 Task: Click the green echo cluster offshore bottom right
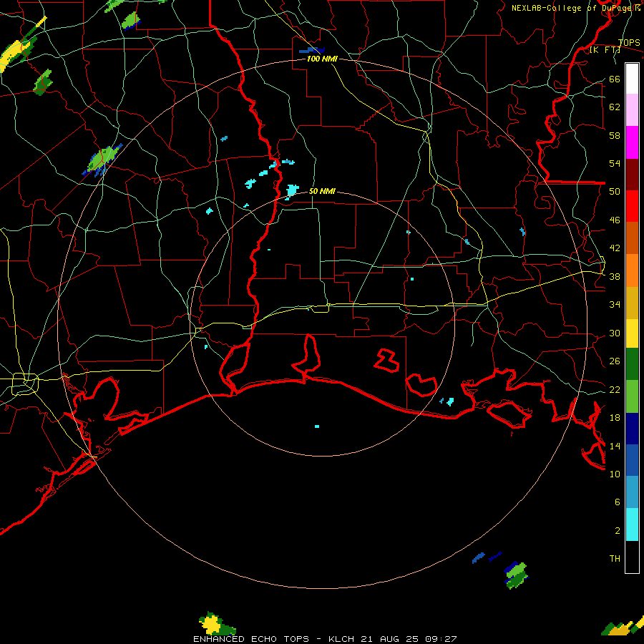(x=516, y=575)
